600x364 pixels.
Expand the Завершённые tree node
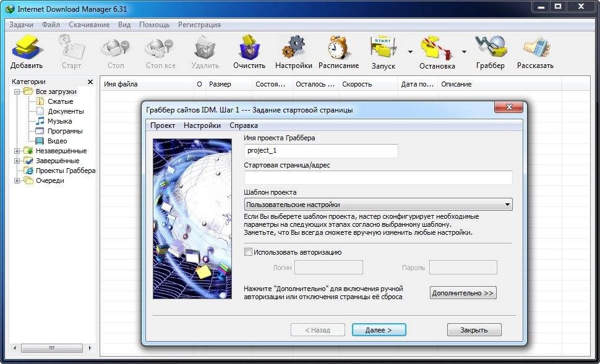click(17, 161)
